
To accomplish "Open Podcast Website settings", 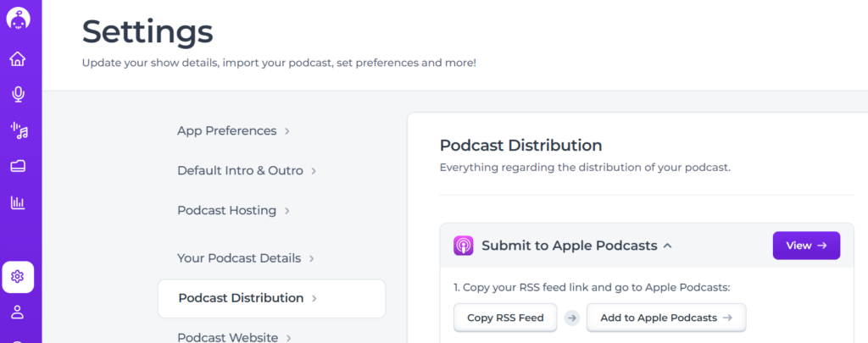I will (x=227, y=337).
